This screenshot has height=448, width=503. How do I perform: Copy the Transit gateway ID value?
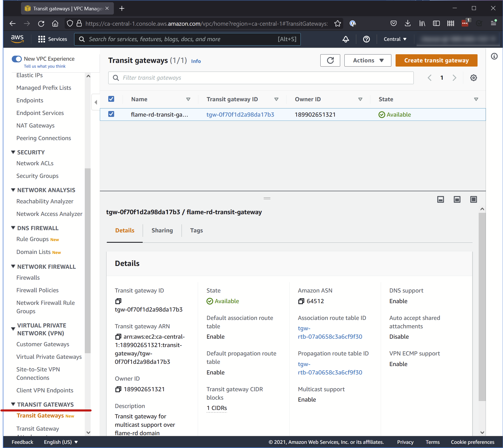(x=118, y=301)
